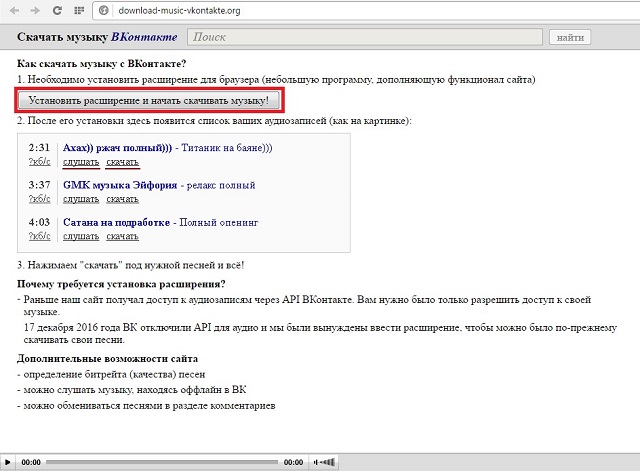Click скачать under Титаник на баяне

click(122, 162)
